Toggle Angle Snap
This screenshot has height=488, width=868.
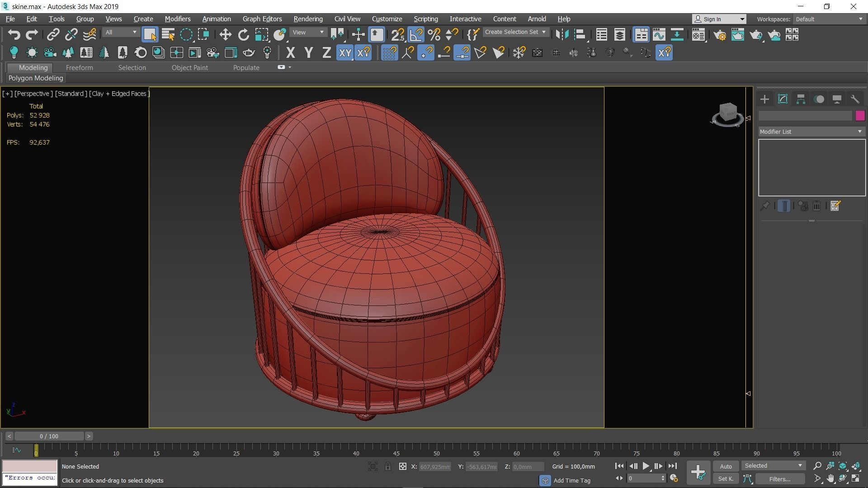click(416, 35)
